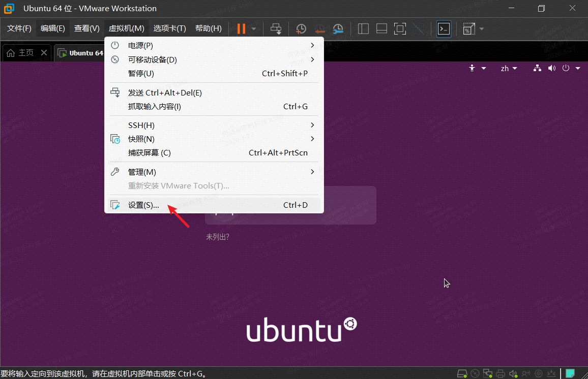
Task: Expand the 电源(P) submenu
Action: click(x=214, y=45)
